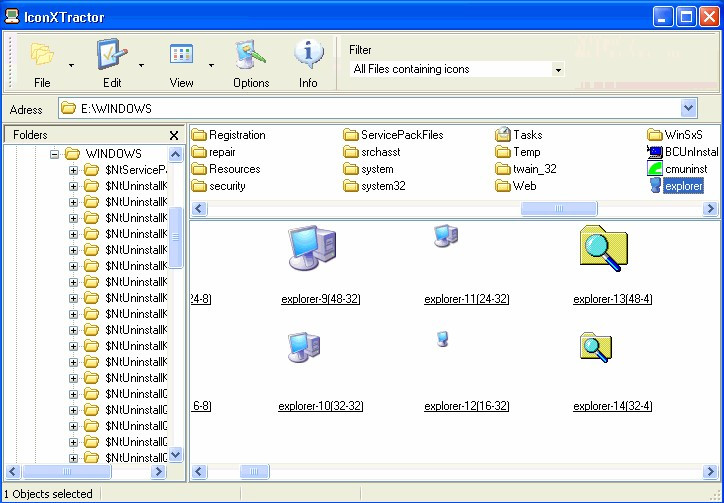Select the explorer-14(32-4) search folder icon

pyautogui.click(x=596, y=347)
